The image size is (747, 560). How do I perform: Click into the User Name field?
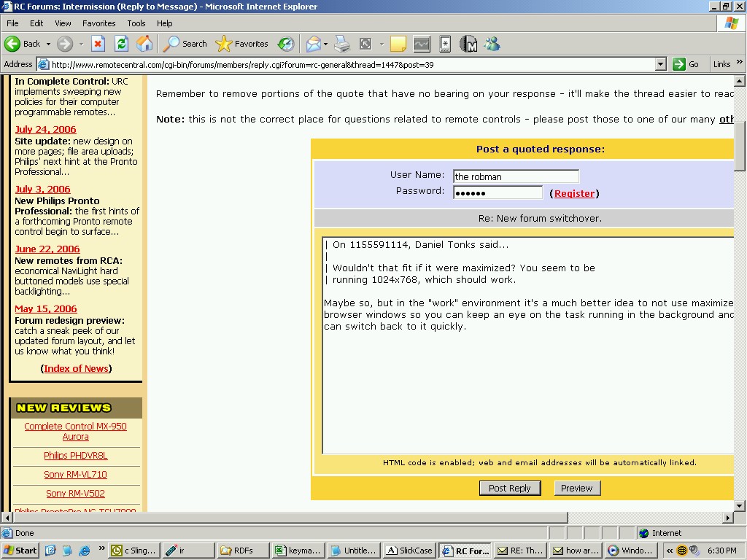[x=515, y=176]
